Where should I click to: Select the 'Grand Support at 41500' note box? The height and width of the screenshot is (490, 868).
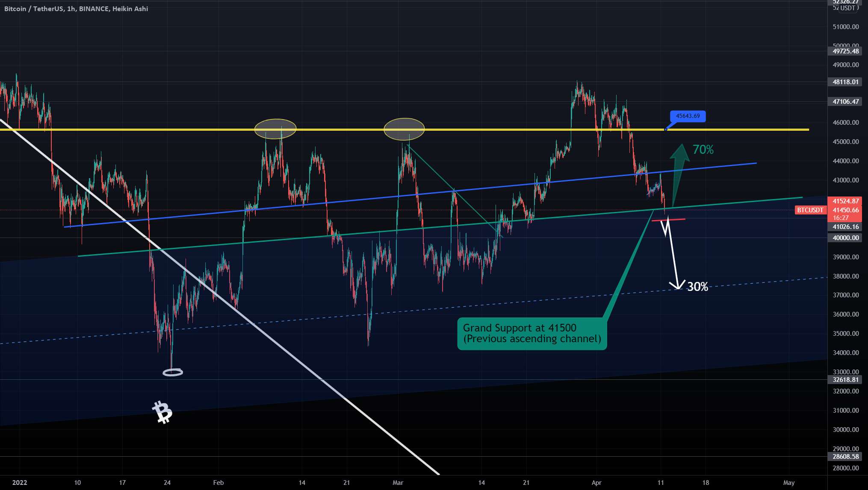532,334
